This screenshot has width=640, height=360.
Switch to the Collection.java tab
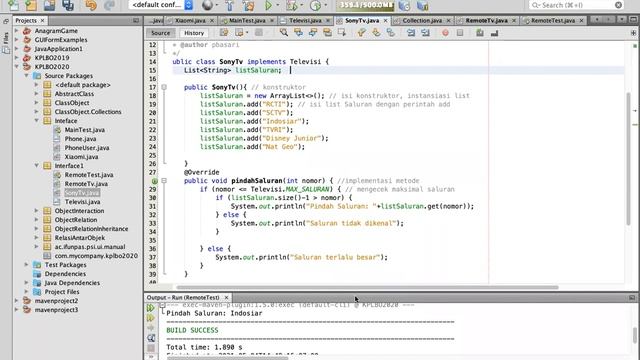[422, 20]
